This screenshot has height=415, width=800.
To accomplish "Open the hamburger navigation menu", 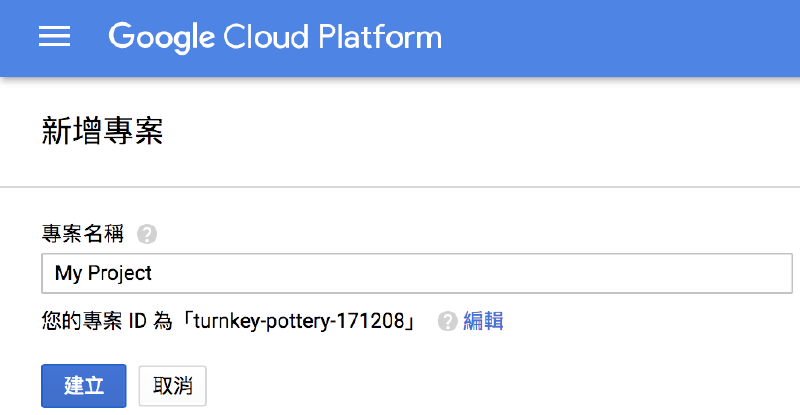I will (54, 37).
